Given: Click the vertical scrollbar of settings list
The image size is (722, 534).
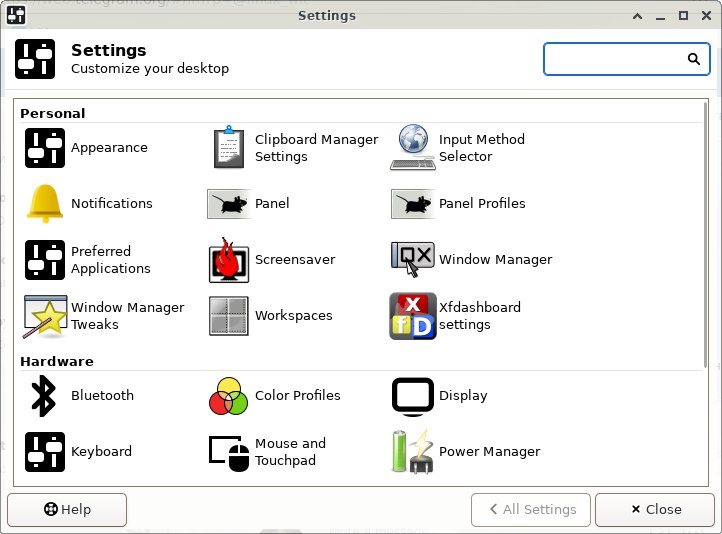Looking at the screenshot, I should (705, 235).
